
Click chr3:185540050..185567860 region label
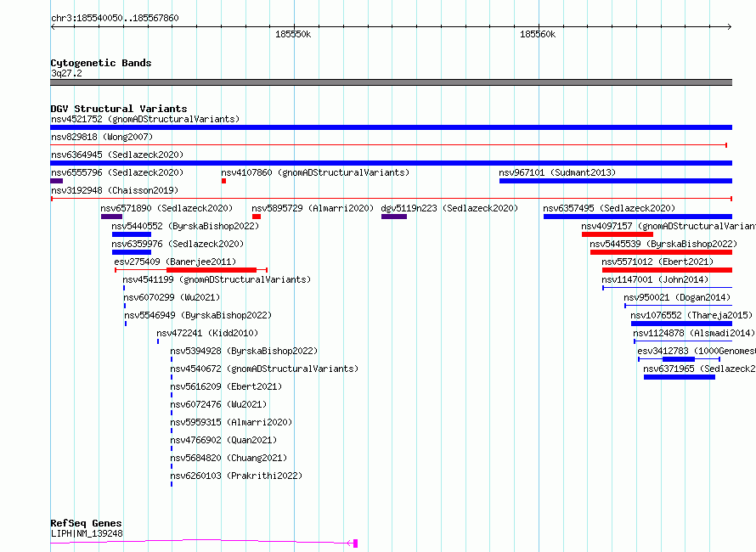click(115, 18)
